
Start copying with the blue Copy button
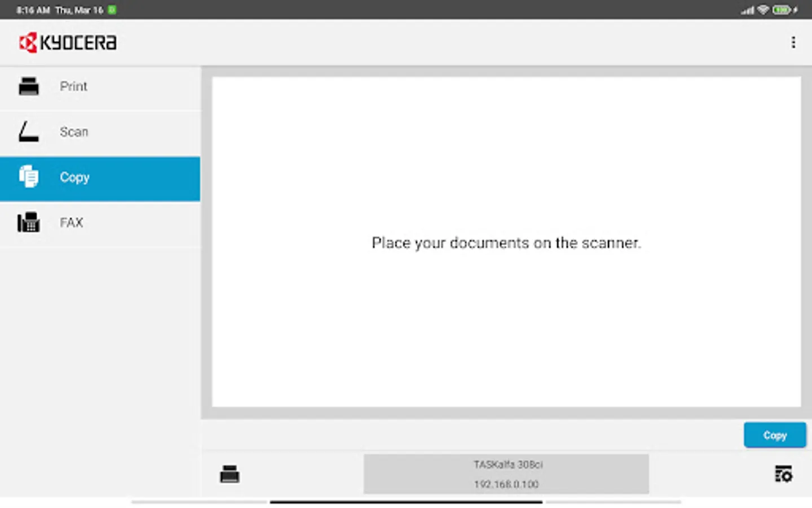tap(775, 435)
